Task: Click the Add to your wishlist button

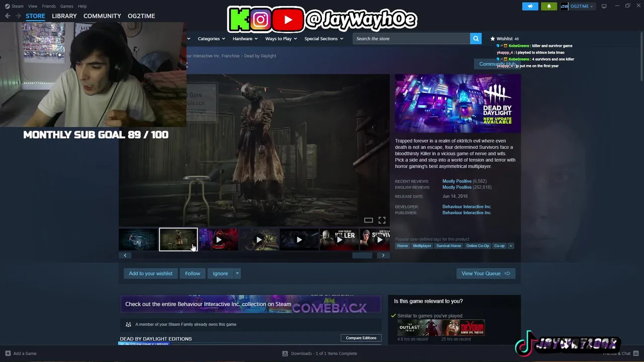Action: (x=150, y=274)
